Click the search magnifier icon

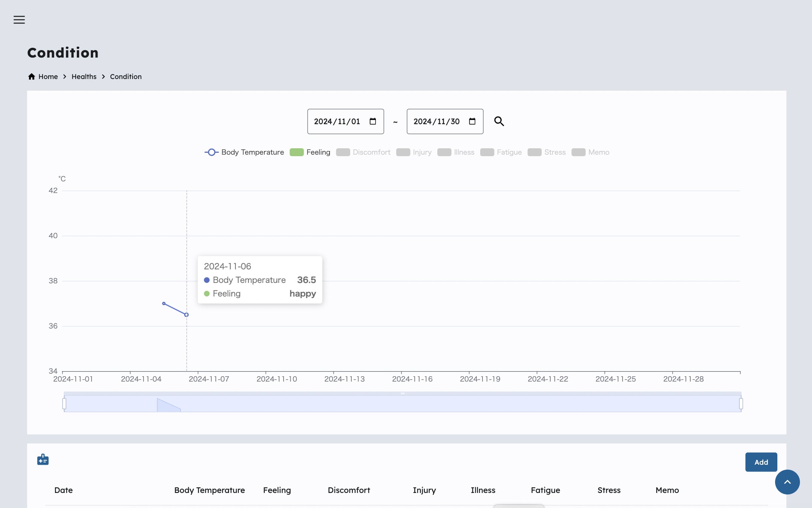tap(499, 121)
